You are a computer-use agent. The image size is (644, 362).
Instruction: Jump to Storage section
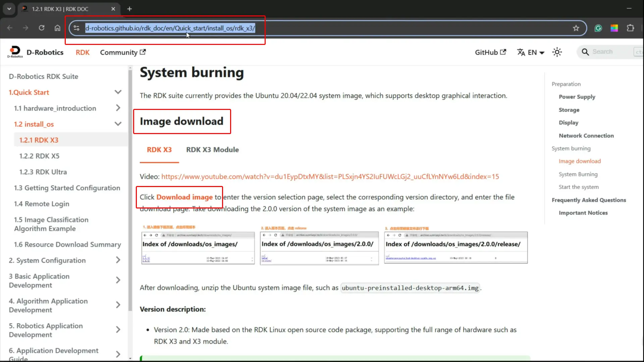[569, 110]
